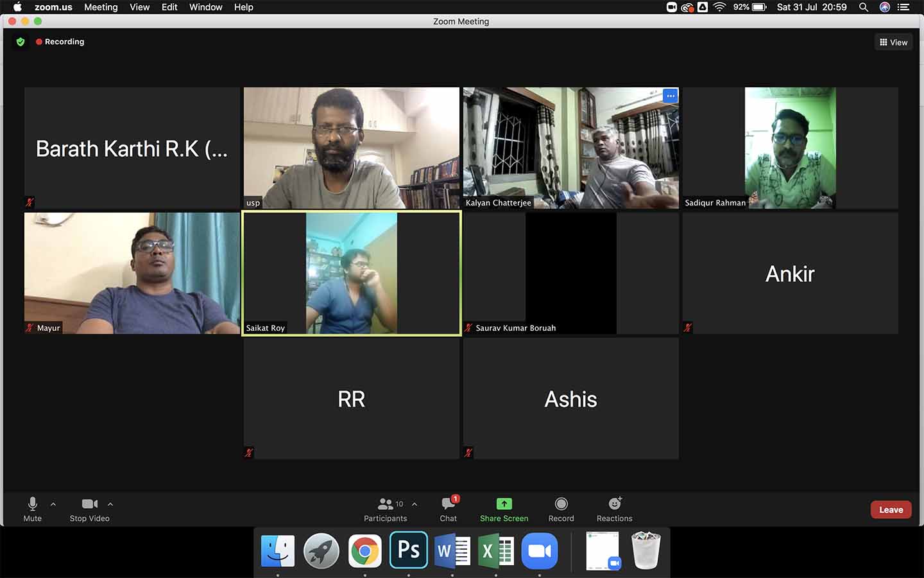Screen dimensions: 924x578
Task: Open the View layout options
Action: tap(893, 42)
